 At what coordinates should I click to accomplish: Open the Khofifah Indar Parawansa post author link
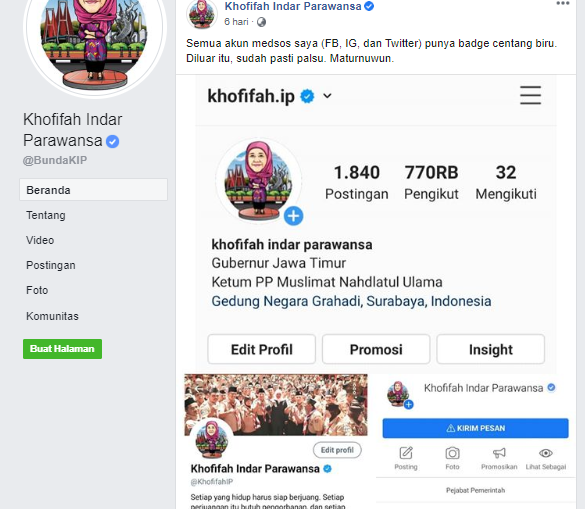coord(293,6)
